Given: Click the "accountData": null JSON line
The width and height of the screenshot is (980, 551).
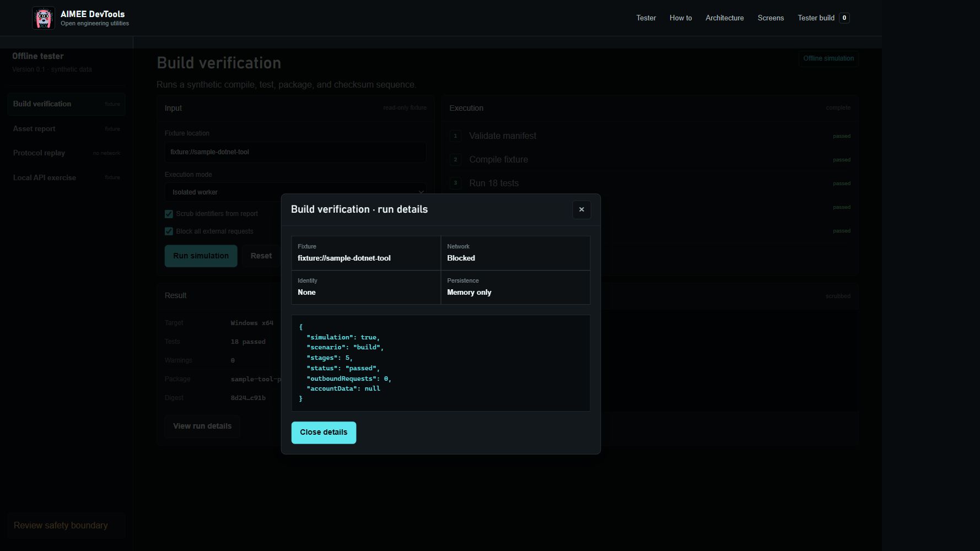Looking at the screenshot, I should click(x=343, y=389).
